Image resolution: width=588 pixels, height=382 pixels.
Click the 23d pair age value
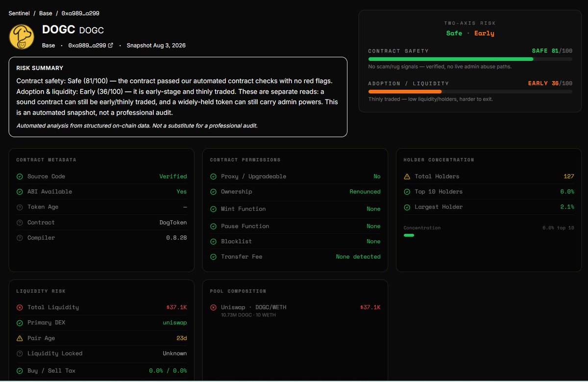tap(182, 338)
